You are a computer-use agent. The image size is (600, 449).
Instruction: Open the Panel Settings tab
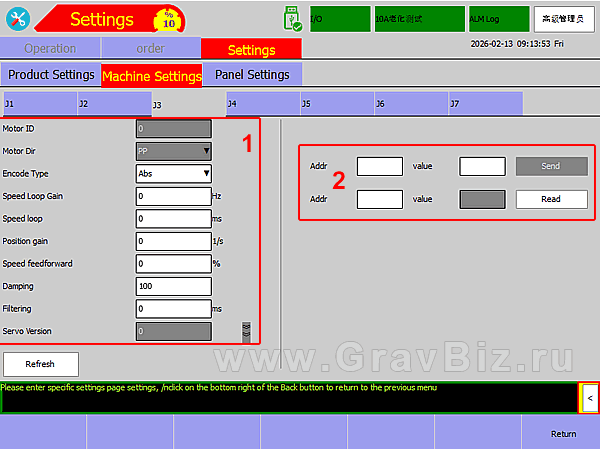click(253, 75)
